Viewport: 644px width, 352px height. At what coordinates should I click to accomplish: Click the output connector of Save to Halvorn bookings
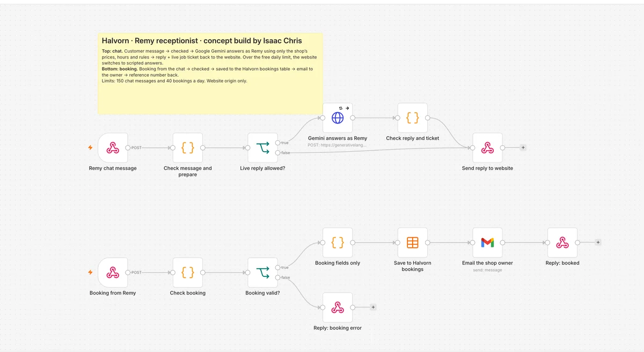[x=428, y=242]
